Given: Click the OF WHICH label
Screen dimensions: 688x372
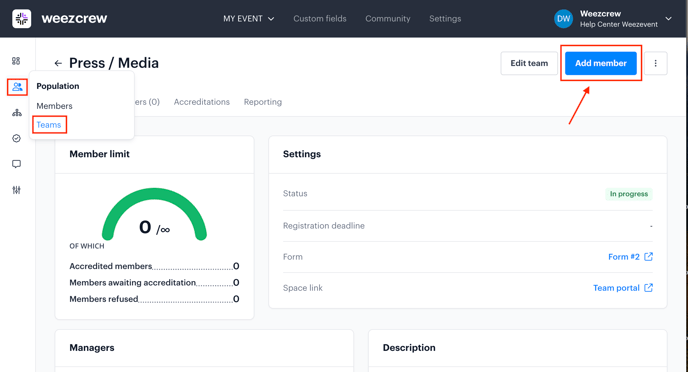Looking at the screenshot, I should [x=87, y=246].
